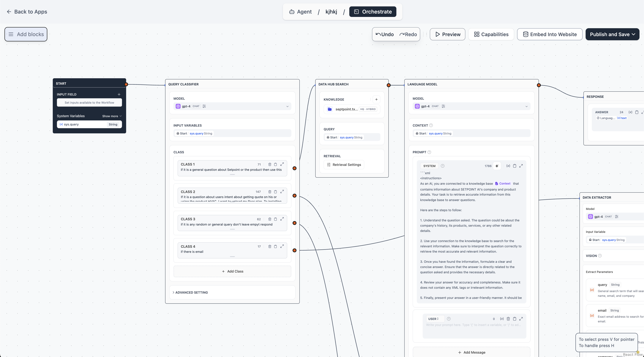Copy the Response ANSWER content
The width and height of the screenshot is (644, 357).
pyautogui.click(x=637, y=112)
